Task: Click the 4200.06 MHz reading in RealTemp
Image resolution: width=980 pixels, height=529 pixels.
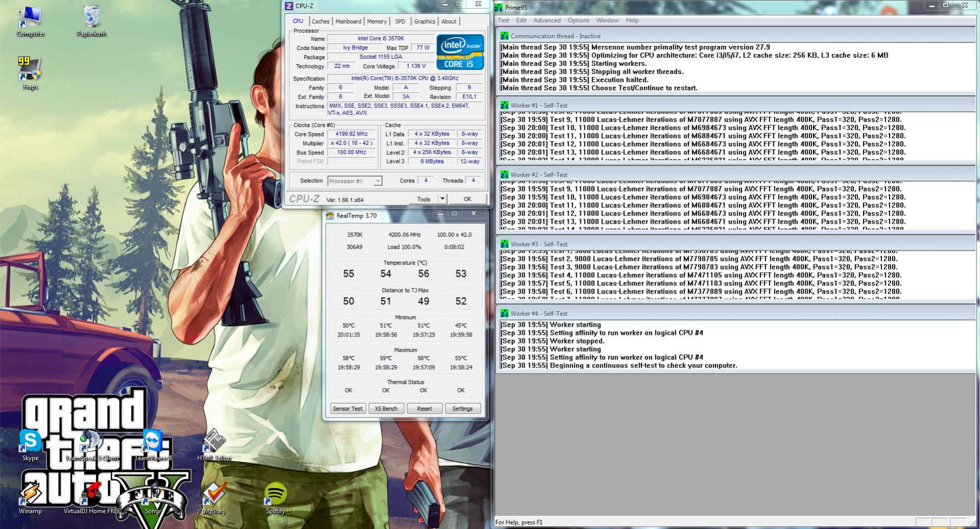Action: (404, 234)
